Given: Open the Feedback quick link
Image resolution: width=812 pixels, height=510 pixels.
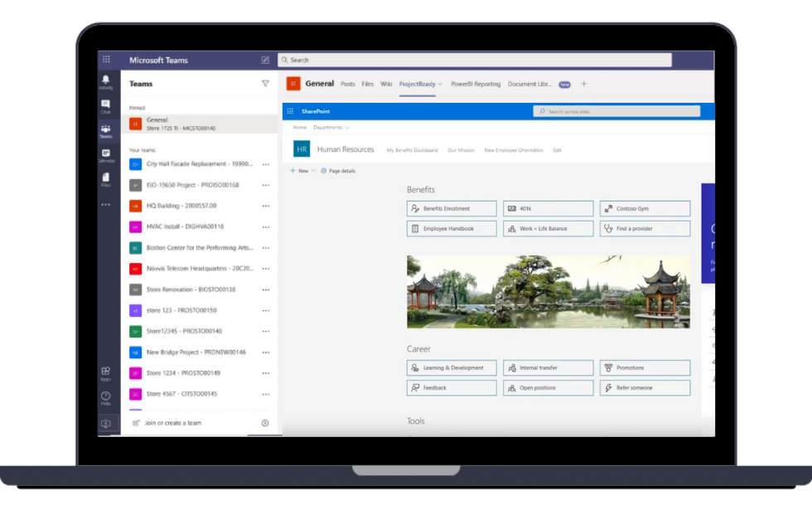Looking at the screenshot, I should (452, 388).
